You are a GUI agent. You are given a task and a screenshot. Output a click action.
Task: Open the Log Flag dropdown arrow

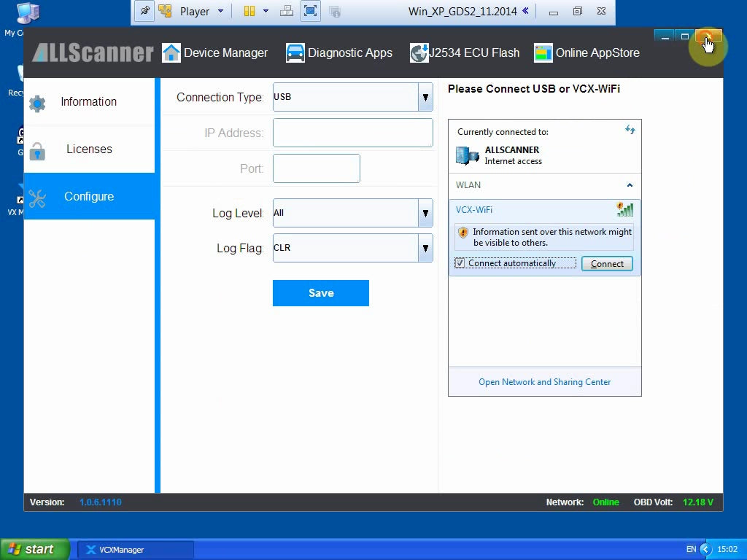pyautogui.click(x=425, y=248)
